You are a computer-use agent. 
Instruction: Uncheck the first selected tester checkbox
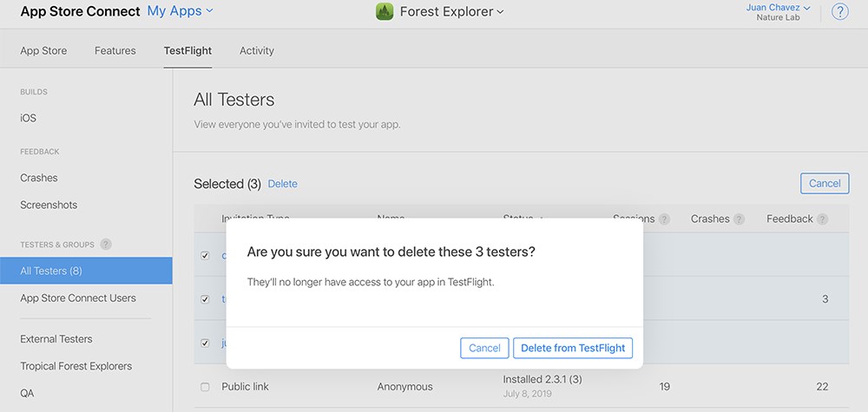click(205, 256)
